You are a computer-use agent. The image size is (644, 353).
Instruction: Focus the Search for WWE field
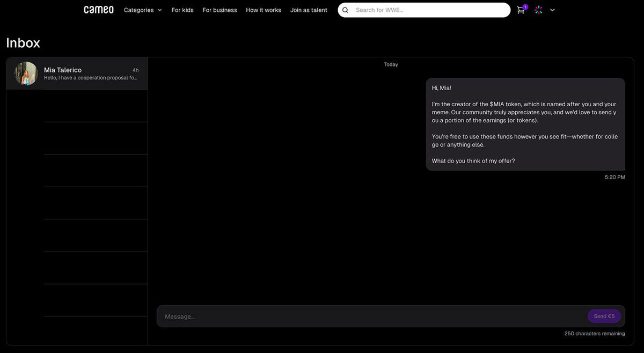pos(424,10)
